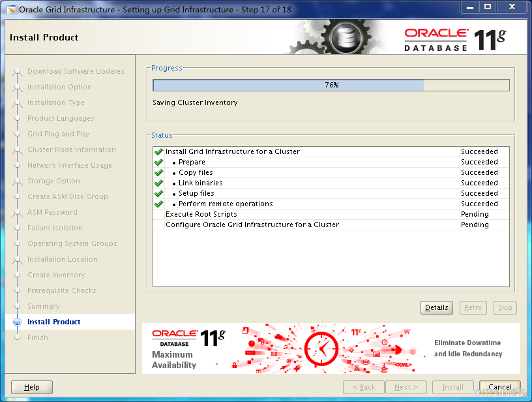The height and width of the screenshot is (402, 532).
Task: Select the Link binaries status row
Action: pyautogui.click(x=331, y=183)
